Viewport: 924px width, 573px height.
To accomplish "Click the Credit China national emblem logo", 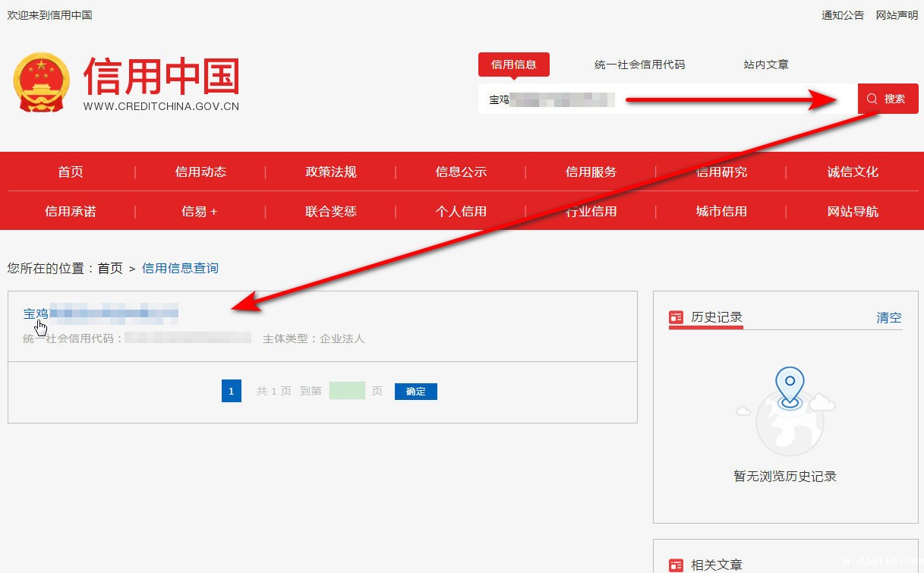I will pos(40,82).
